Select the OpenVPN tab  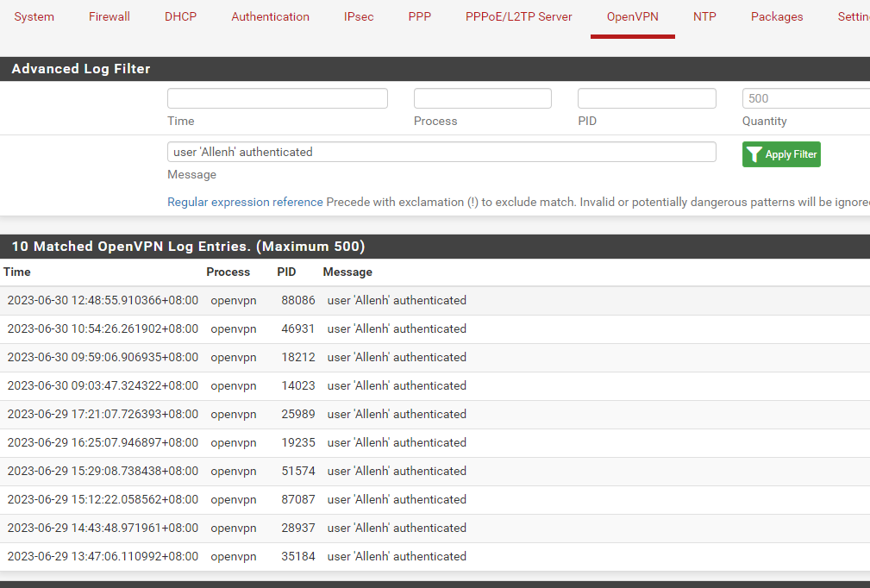click(x=632, y=16)
